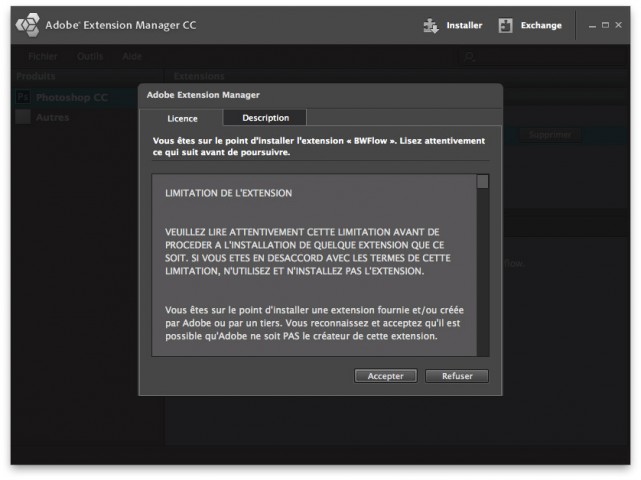This screenshot has width=641, height=480.
Task: Click the Installer download icon
Action: click(431, 25)
